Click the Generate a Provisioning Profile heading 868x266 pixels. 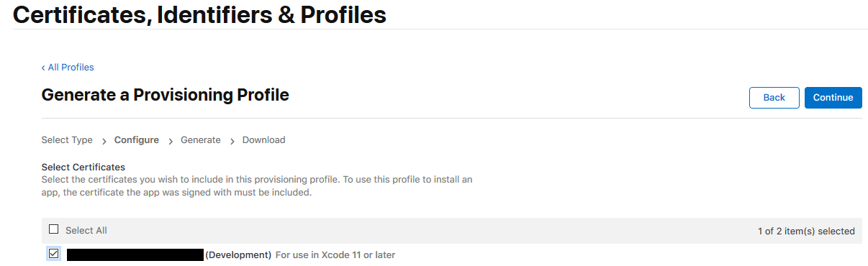(166, 95)
